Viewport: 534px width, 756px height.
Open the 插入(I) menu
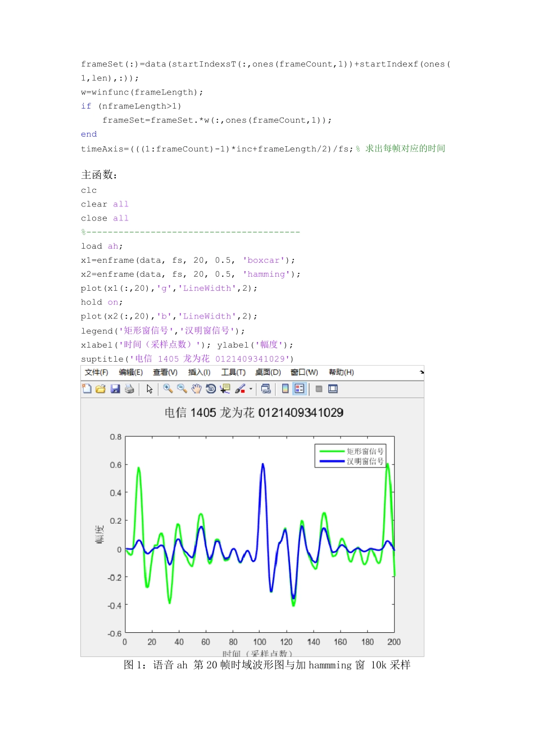(x=199, y=372)
